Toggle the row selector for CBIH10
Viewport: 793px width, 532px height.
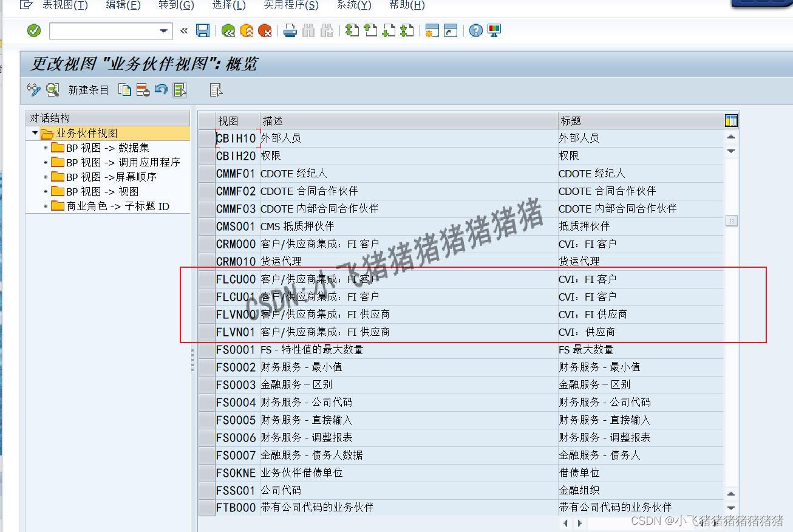point(207,138)
